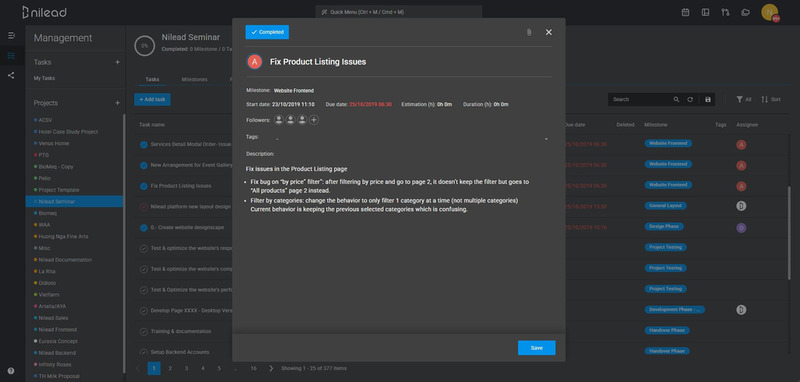Click the save disk icon near search
The height and width of the screenshot is (382, 800).
[x=708, y=99]
